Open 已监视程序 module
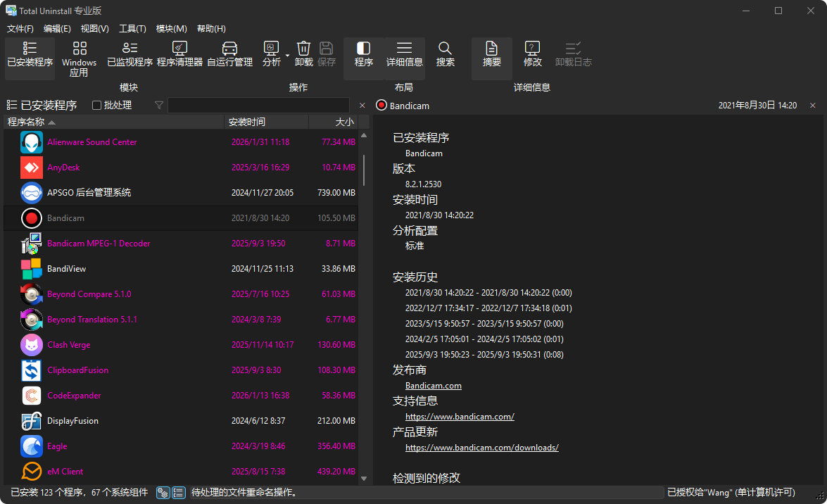The height and width of the screenshot is (504, 827). tap(130, 56)
